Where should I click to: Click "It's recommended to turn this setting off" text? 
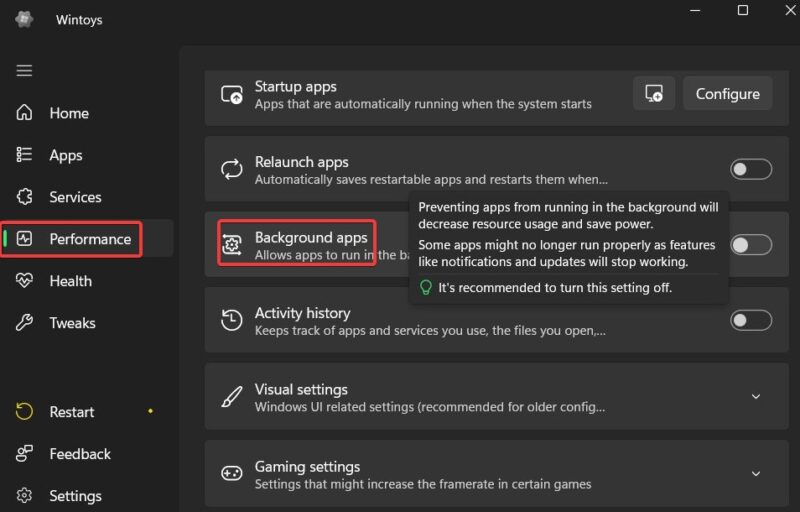point(555,288)
